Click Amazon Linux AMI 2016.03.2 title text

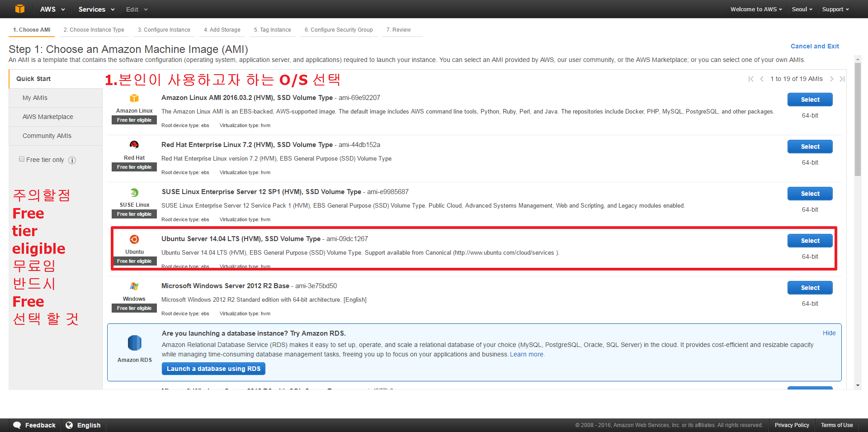pos(247,98)
